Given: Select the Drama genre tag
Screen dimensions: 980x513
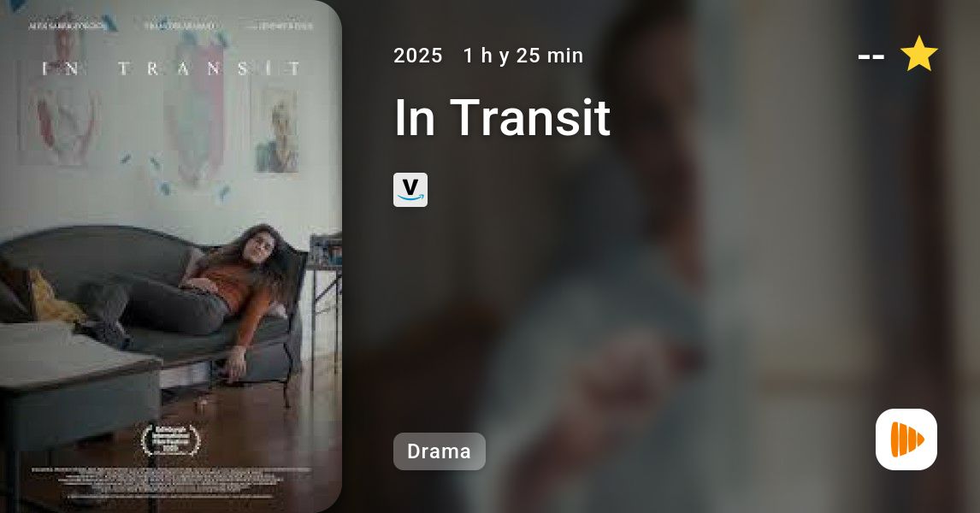Looking at the screenshot, I should pos(440,451).
